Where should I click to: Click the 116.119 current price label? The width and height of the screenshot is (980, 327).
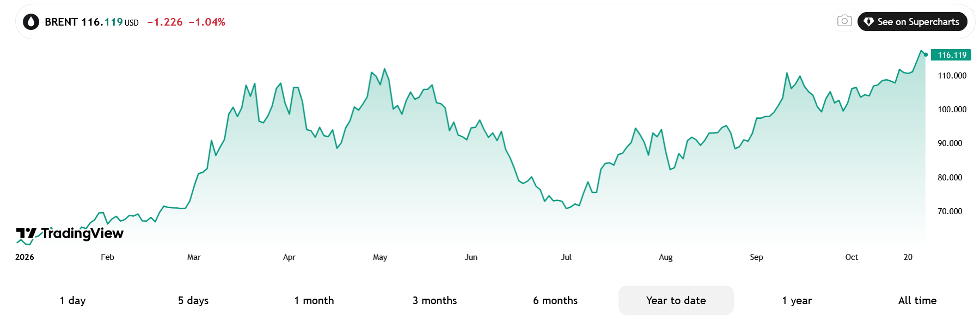pyautogui.click(x=951, y=55)
